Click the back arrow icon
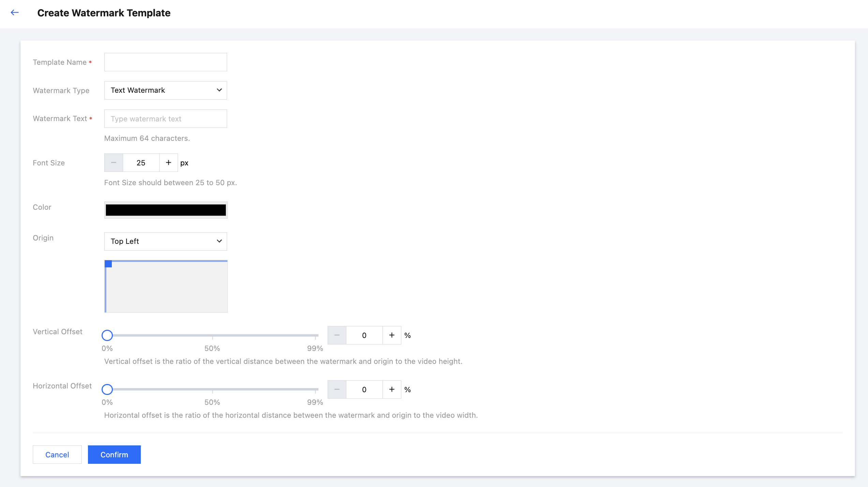868x487 pixels. tap(15, 13)
